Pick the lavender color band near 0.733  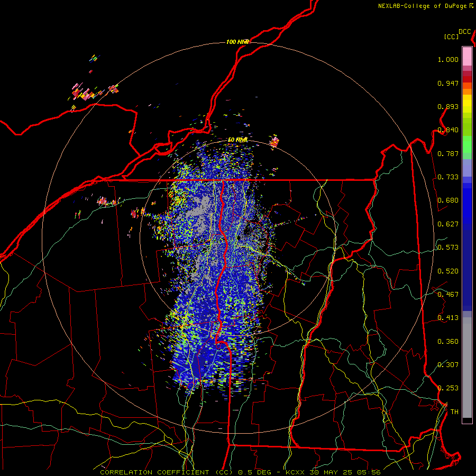click(x=467, y=168)
